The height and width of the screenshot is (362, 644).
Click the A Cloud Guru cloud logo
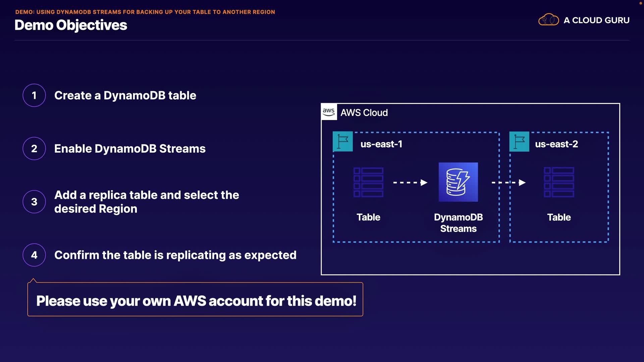coord(548,20)
